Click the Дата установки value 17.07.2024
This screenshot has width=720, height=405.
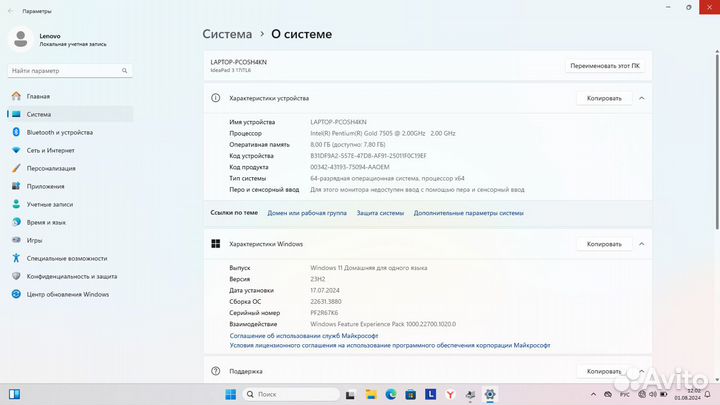325,291
